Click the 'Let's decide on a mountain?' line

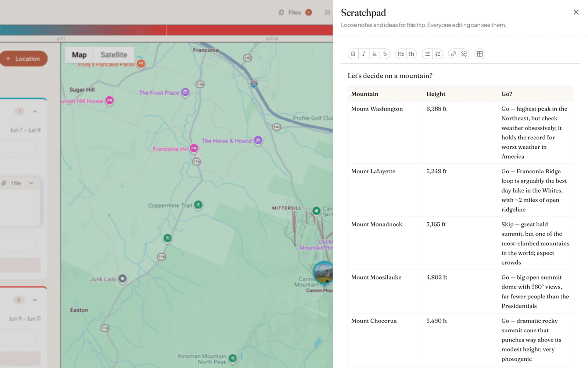390,76
